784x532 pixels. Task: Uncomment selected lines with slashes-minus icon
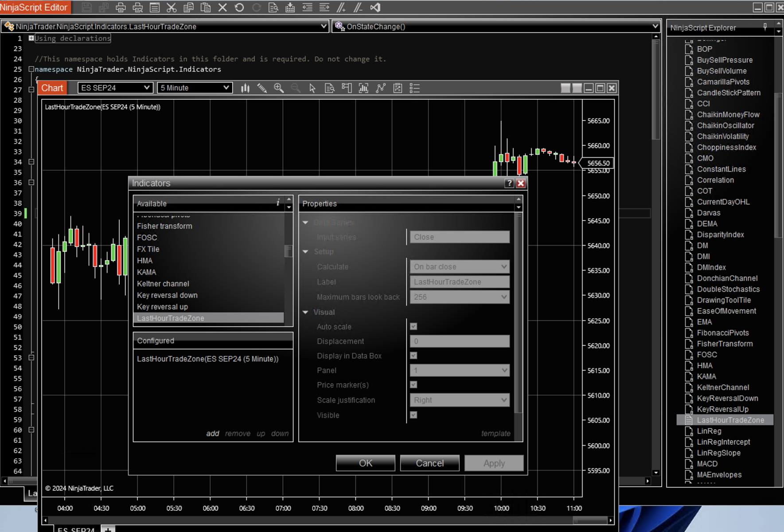click(x=358, y=8)
